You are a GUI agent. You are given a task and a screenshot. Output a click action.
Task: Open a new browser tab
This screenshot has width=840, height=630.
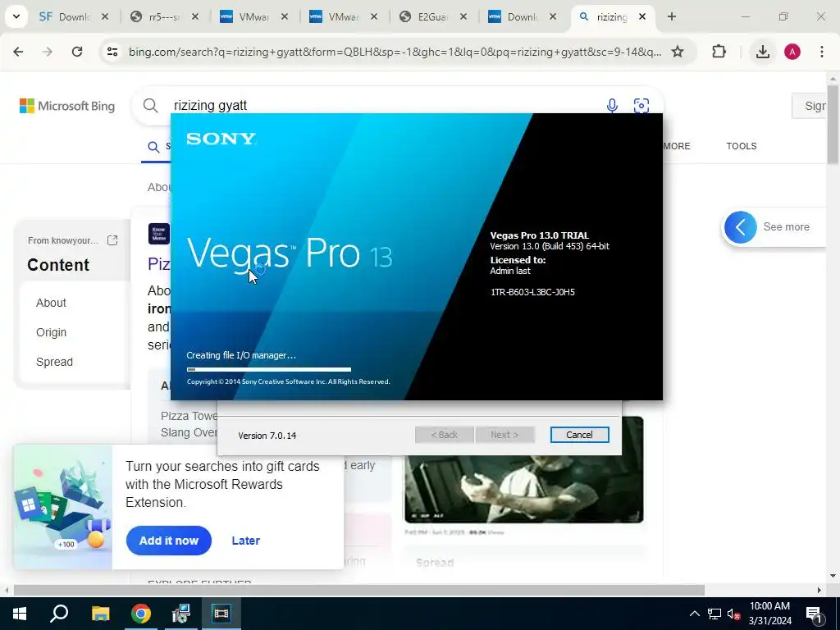(x=672, y=16)
